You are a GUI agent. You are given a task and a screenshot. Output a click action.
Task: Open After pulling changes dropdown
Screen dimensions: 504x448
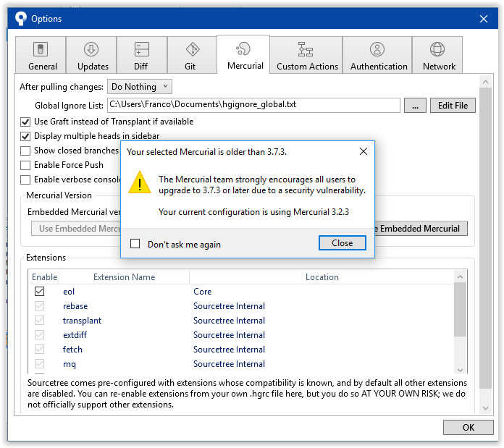[140, 87]
